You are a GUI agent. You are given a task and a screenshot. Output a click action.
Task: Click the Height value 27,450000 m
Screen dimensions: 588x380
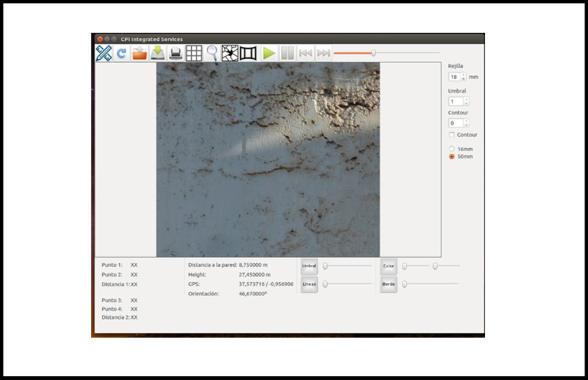tap(254, 274)
